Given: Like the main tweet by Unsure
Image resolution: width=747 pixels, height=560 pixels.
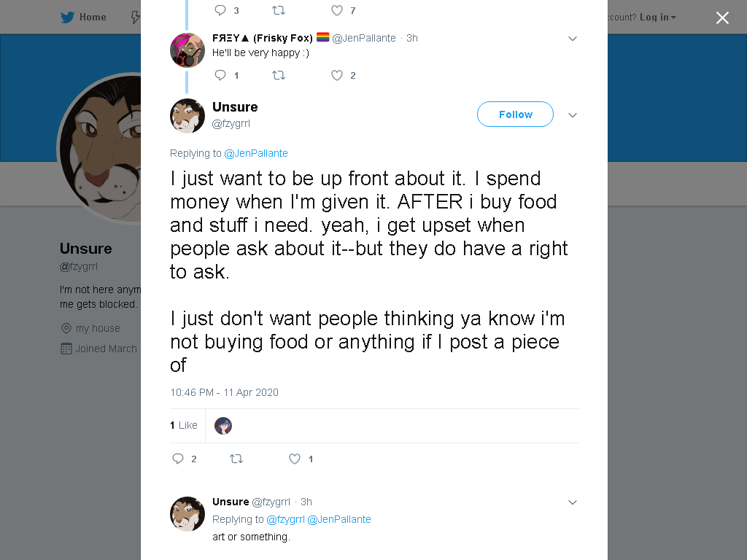Looking at the screenshot, I should tap(295, 459).
